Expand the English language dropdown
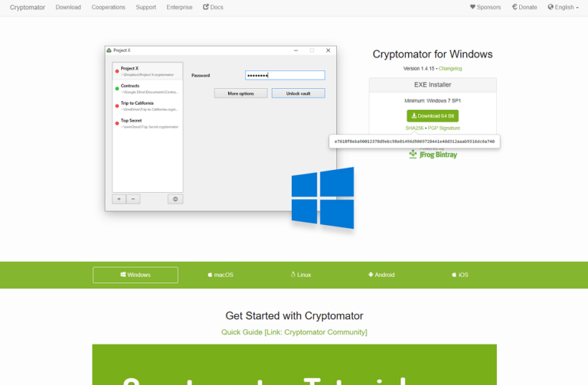This screenshot has height=385, width=588. (563, 7)
